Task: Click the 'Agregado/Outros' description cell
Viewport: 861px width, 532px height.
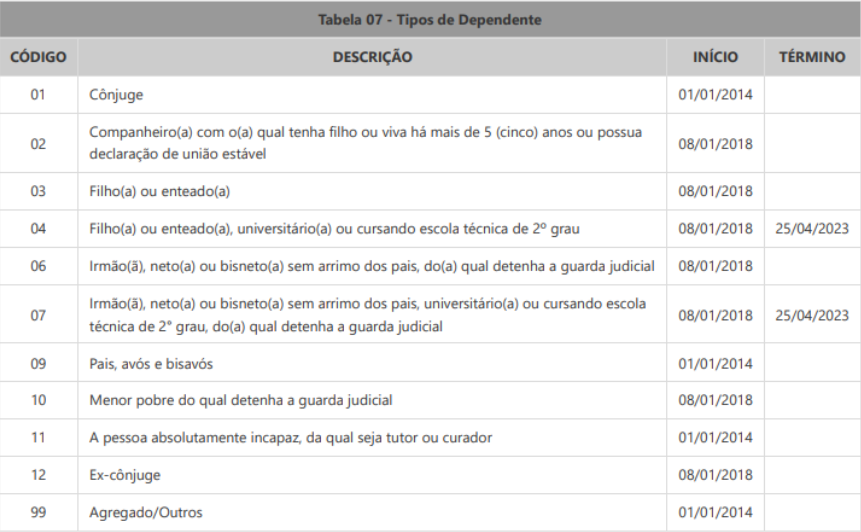Action: [x=146, y=513]
